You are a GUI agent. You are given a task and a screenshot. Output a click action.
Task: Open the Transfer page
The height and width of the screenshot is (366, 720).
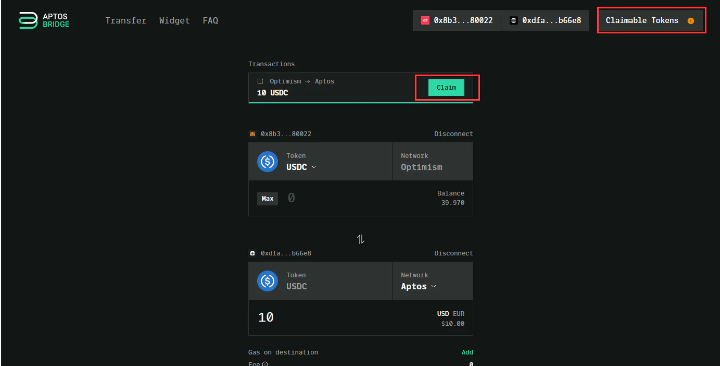click(125, 21)
